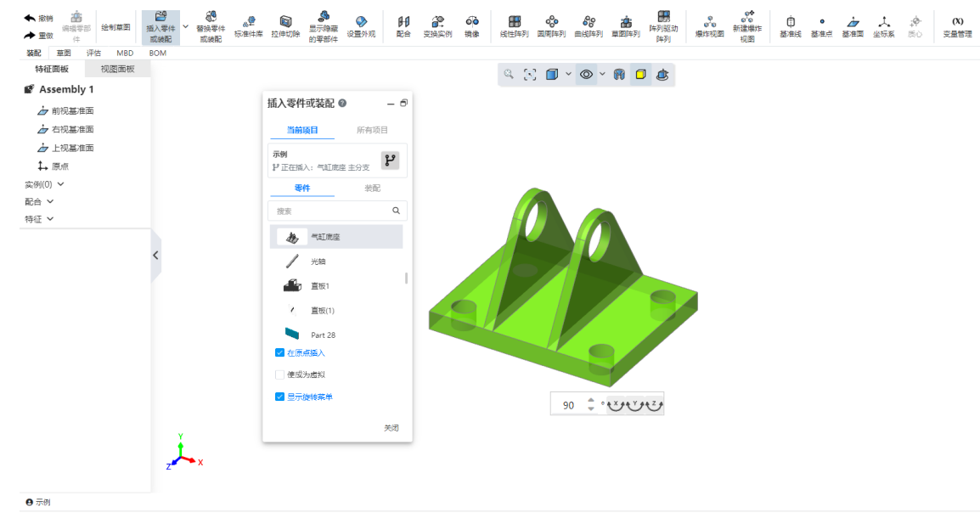
Task: Select the 镜像 (Mirror) tool
Action: tap(471, 22)
